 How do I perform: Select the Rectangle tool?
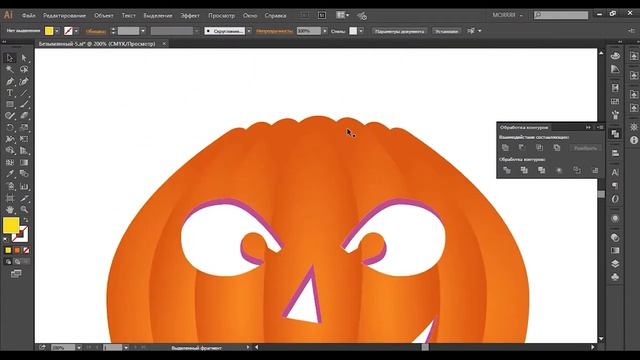coord(10,104)
